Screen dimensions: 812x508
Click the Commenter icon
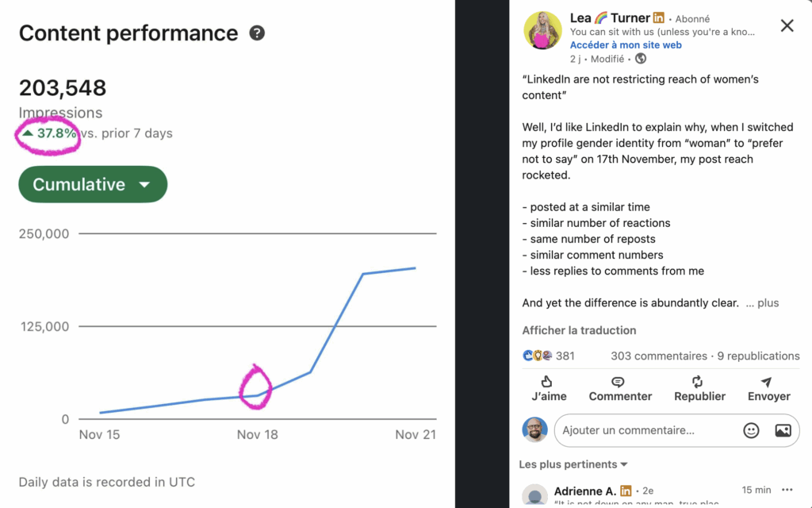pyautogui.click(x=619, y=382)
